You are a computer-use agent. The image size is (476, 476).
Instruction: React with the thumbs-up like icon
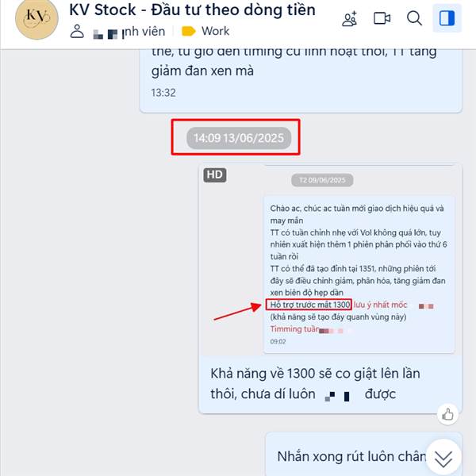pos(447,414)
